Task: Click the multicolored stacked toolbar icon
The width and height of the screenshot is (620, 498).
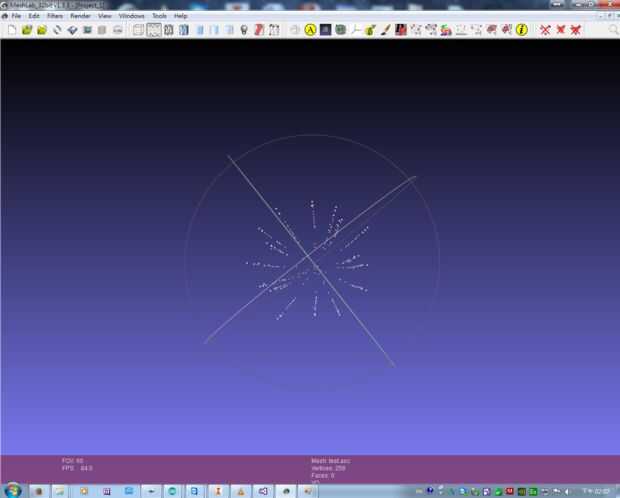Action: tap(446, 30)
